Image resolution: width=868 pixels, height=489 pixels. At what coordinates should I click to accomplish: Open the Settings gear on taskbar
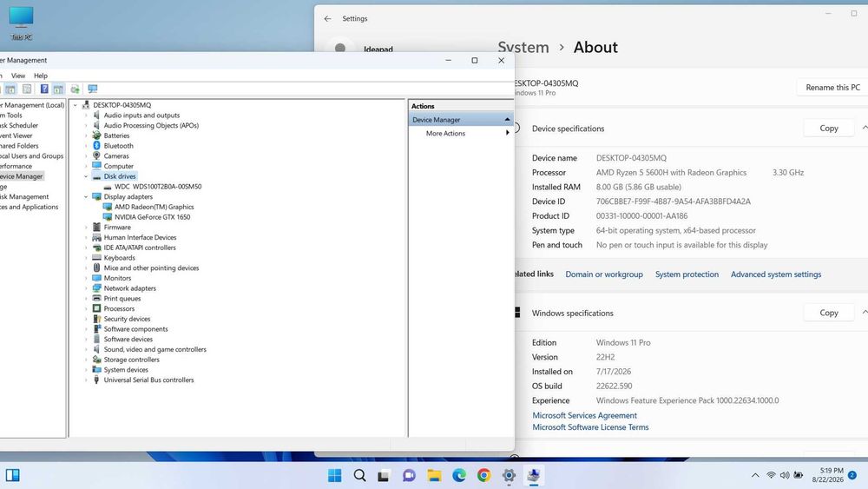coord(509,475)
